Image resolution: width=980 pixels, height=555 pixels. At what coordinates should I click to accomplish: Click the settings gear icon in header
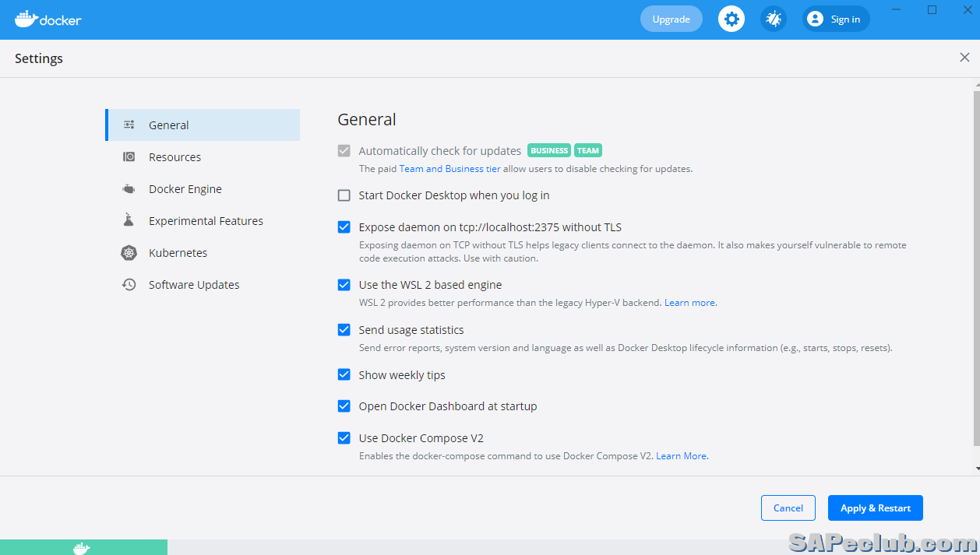tap(731, 19)
